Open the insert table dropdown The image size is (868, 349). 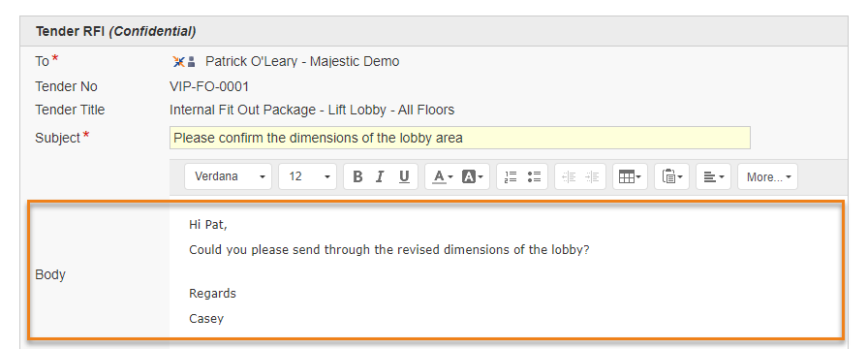pos(630,176)
